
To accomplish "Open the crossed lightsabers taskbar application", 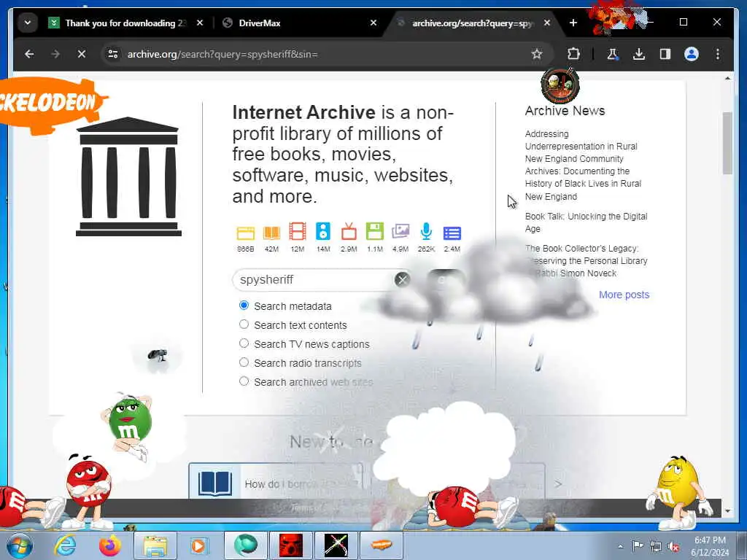I will click(x=336, y=545).
